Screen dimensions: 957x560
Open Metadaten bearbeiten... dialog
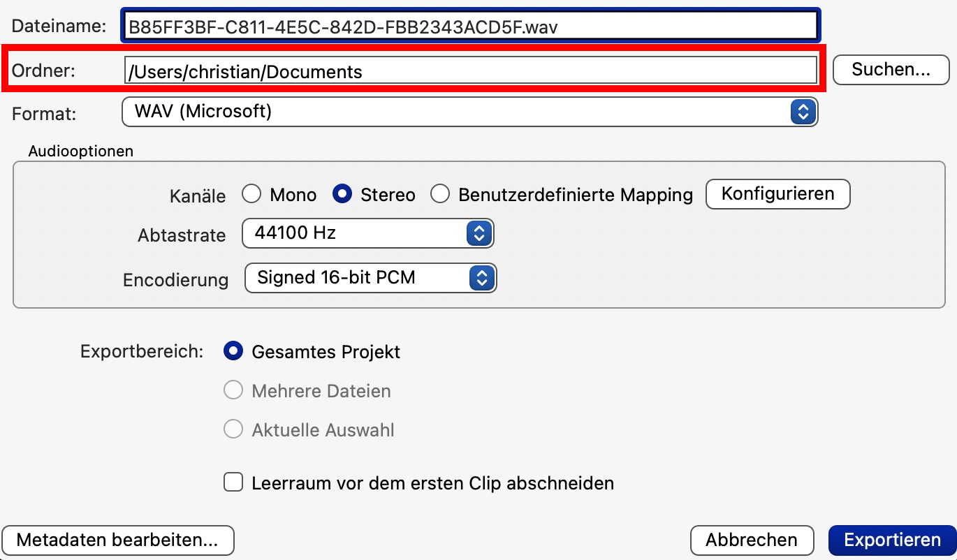point(117,540)
